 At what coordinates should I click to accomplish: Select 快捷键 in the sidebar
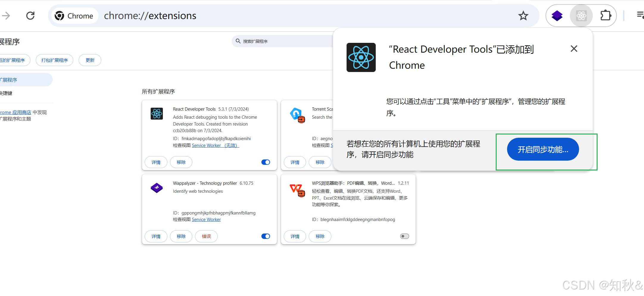coord(6,93)
